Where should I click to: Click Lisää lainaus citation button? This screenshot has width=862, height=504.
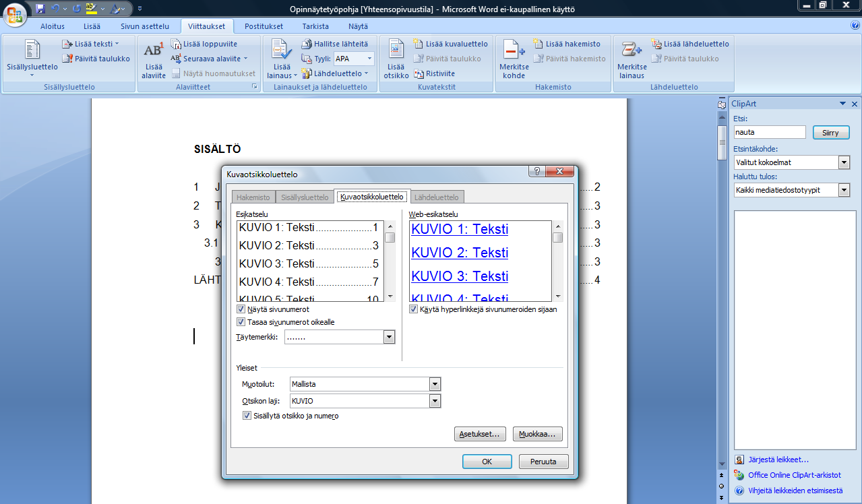[x=282, y=59]
